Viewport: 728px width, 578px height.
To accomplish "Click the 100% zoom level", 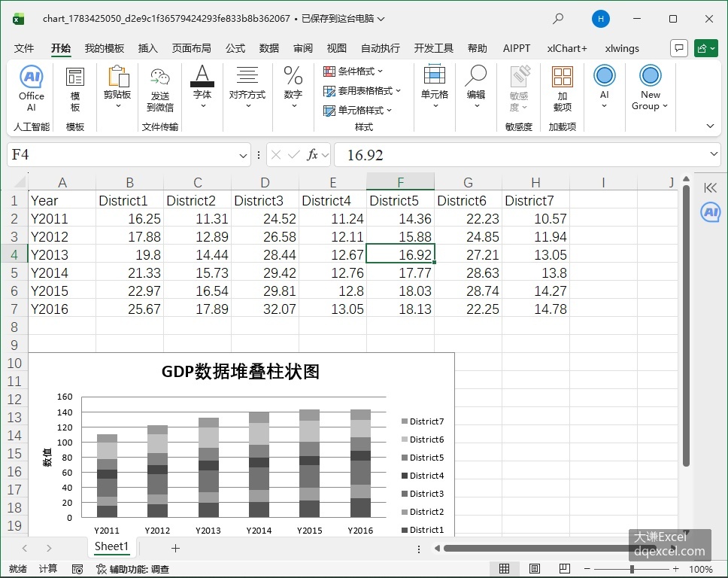I will click(x=701, y=569).
